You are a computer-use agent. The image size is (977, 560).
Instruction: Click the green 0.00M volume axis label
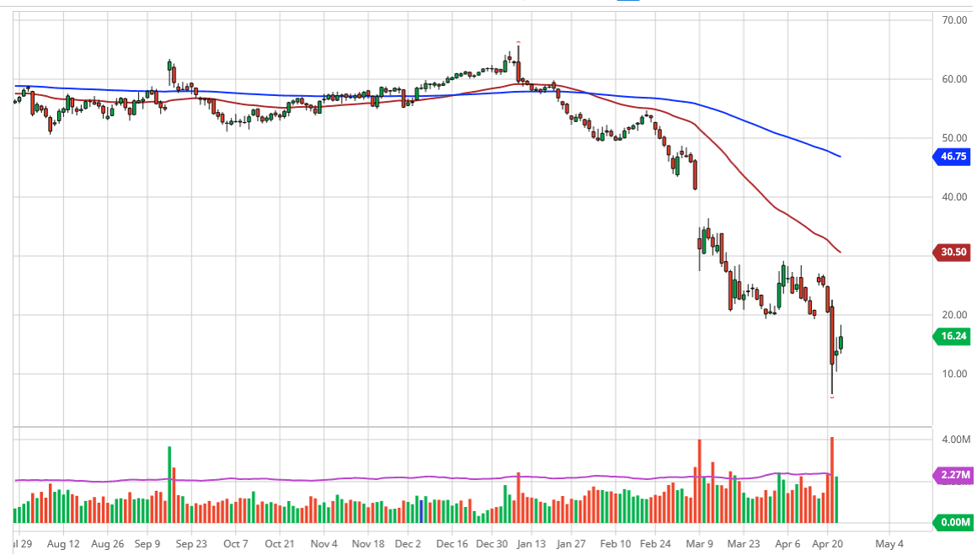tap(952, 522)
